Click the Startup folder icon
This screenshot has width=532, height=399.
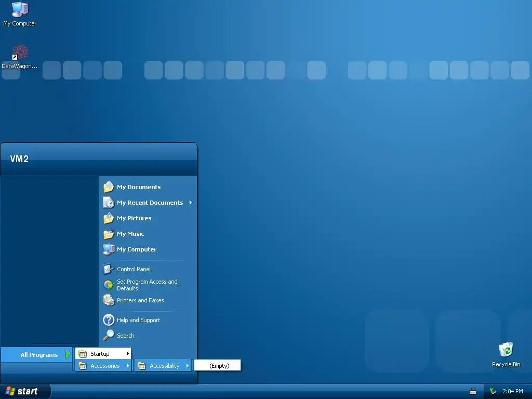coord(83,354)
